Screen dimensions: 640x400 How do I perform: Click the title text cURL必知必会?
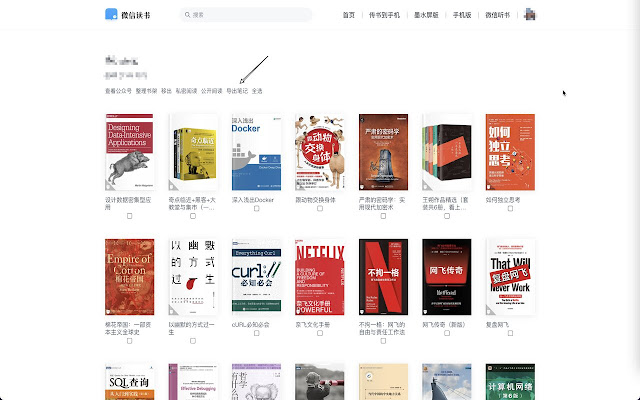[x=251, y=325]
